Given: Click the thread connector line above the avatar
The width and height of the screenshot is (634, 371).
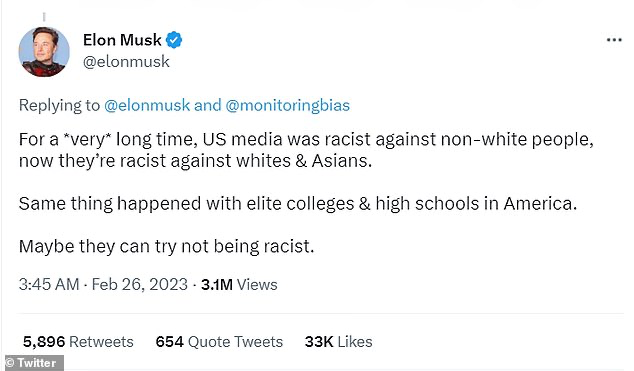Looking at the screenshot, I should (44, 17).
